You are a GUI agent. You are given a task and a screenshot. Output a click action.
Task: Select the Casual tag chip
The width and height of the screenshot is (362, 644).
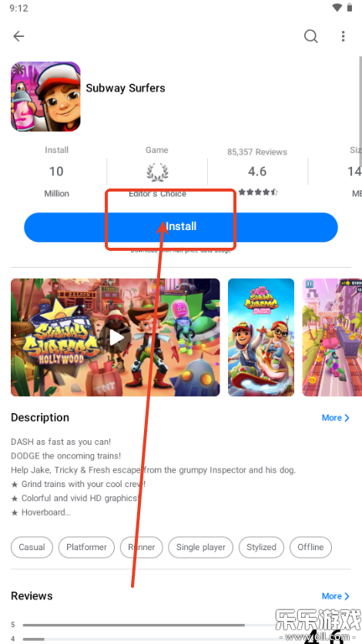32,547
